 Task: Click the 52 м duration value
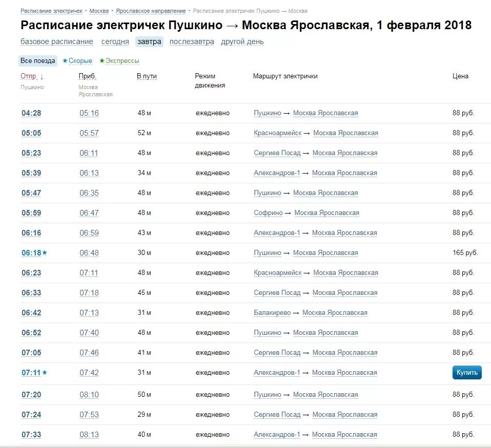145,133
